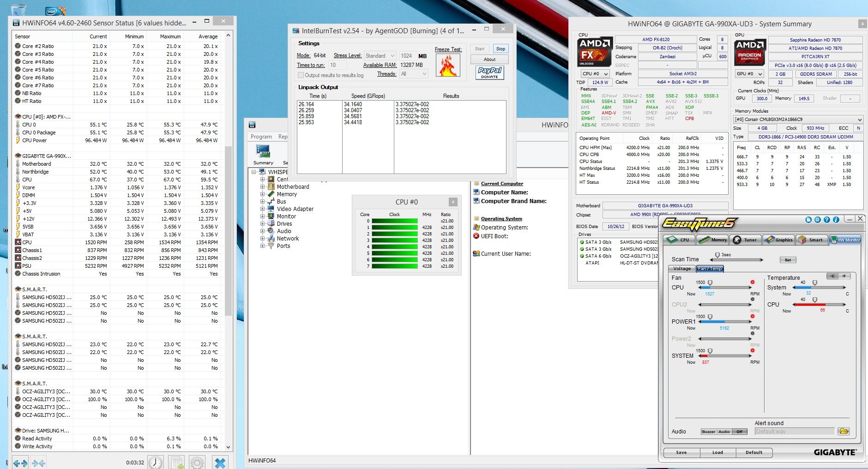Set alert Audio mode to Off

(739, 432)
